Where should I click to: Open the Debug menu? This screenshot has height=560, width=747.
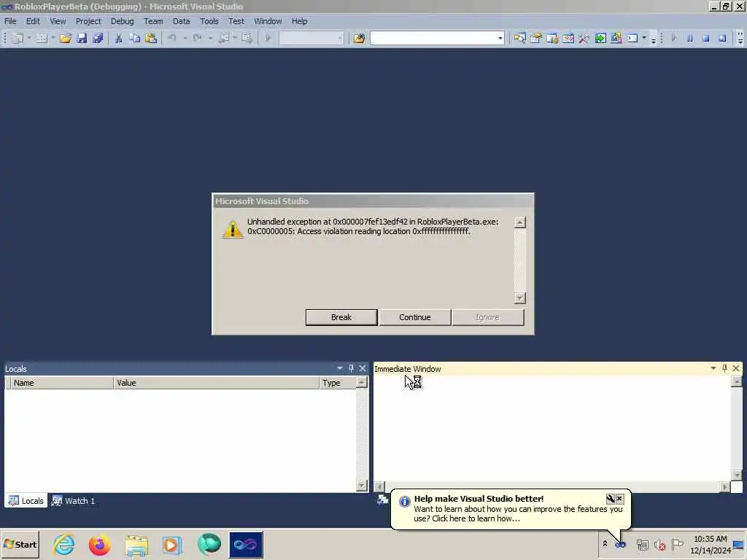122,21
